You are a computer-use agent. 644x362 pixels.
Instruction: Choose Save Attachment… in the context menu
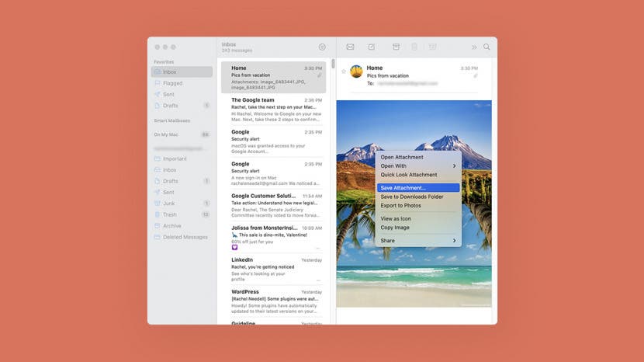pyautogui.click(x=418, y=188)
